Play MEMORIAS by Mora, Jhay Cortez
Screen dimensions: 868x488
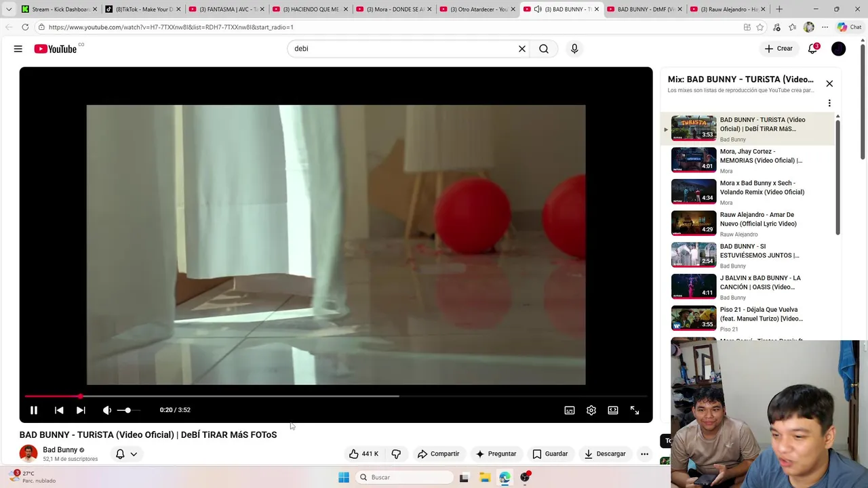[748, 161]
